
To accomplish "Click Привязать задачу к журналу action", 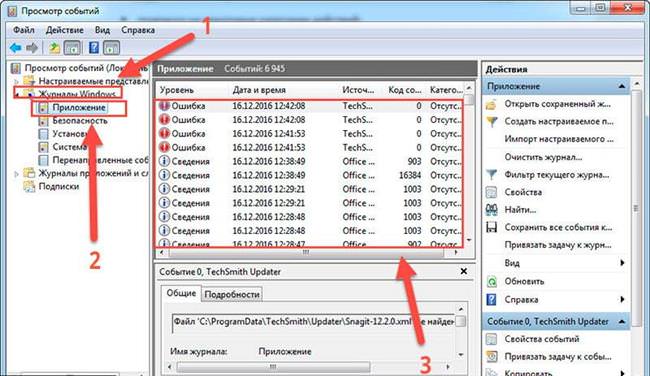I will click(x=558, y=245).
